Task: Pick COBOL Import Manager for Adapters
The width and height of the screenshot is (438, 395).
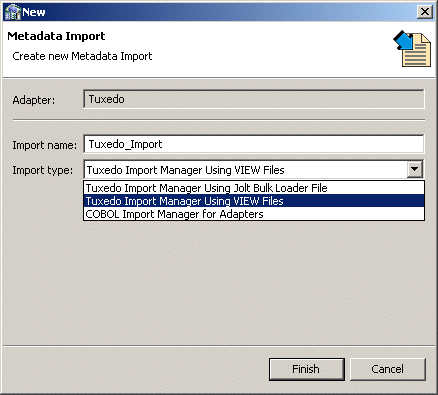Action: 254,214
